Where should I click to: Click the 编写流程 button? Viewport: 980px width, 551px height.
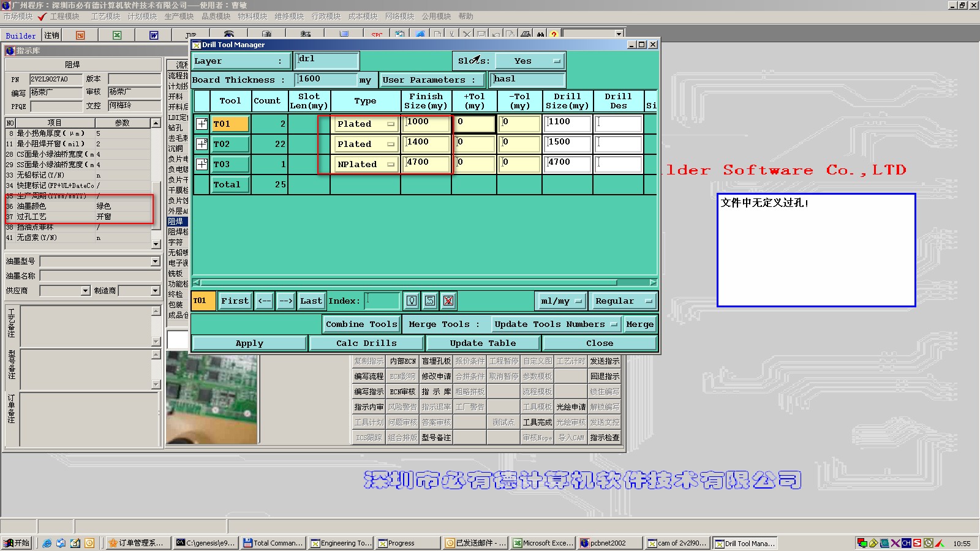[369, 377]
